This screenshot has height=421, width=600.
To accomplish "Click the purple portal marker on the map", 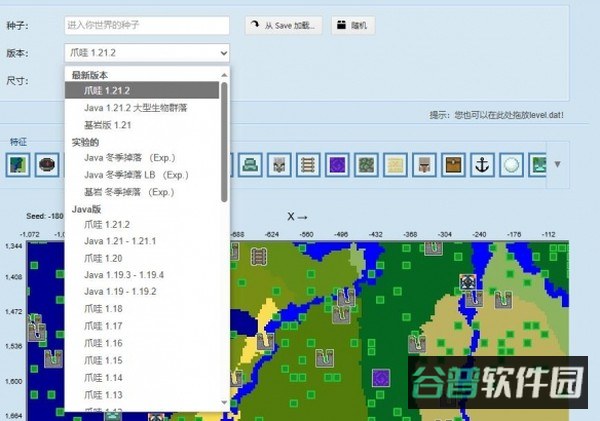I will [381, 378].
